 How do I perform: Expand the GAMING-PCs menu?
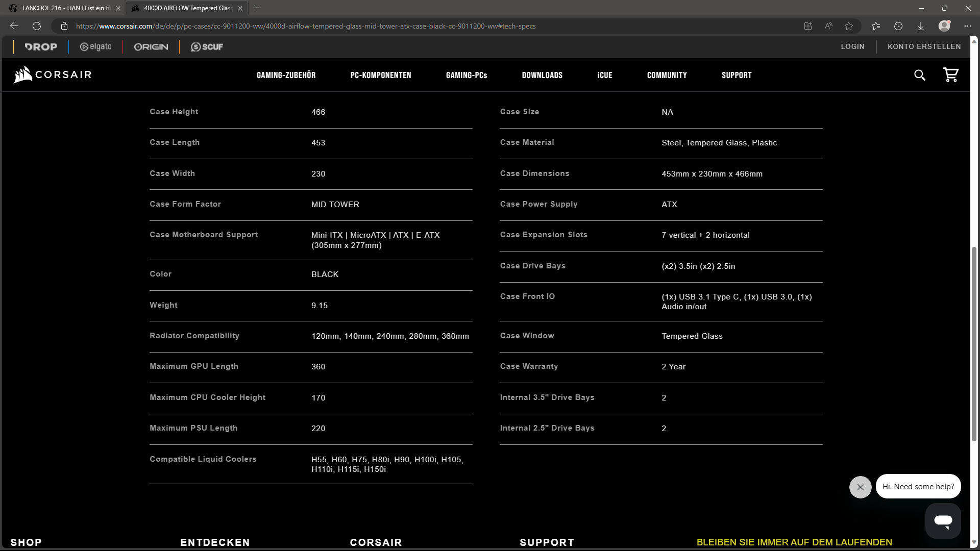[466, 75]
